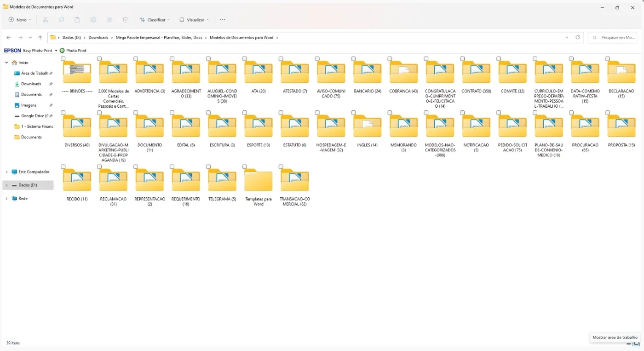
Task: Click the Photo Print button
Action: [73, 50]
